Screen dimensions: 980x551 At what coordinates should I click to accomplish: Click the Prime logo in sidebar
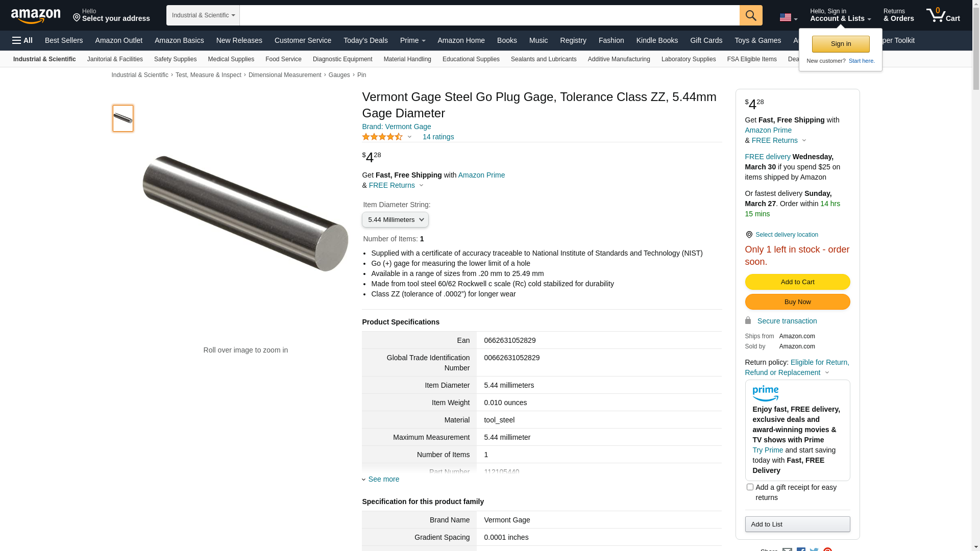point(765,393)
